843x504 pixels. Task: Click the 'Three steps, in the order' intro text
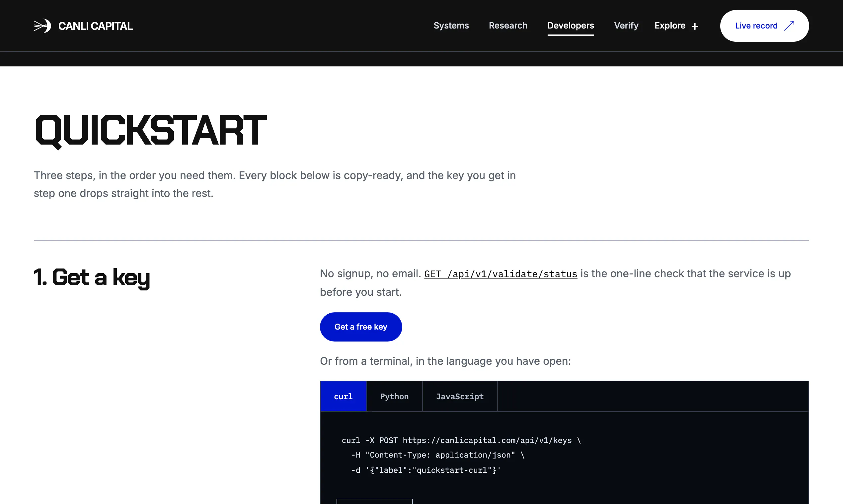click(275, 184)
